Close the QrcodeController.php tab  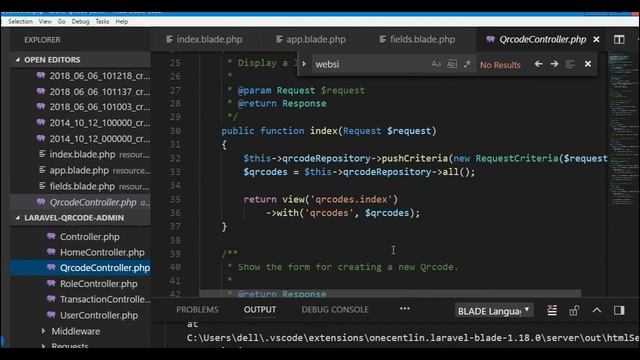596,40
